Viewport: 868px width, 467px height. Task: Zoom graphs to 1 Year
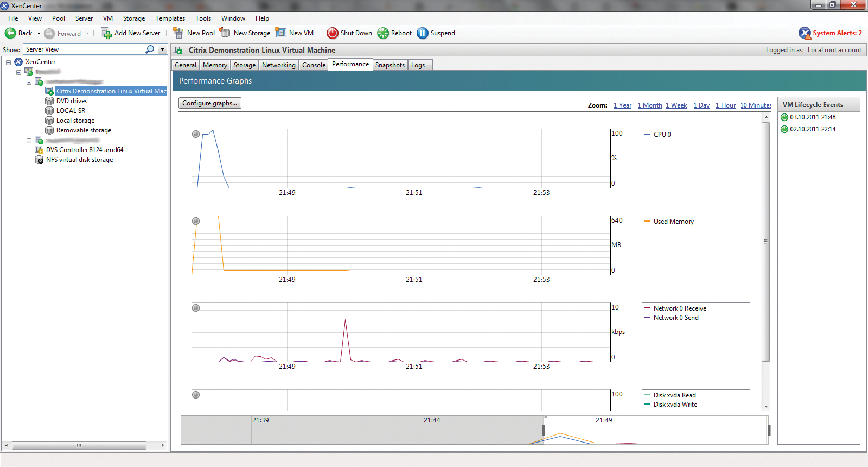click(x=622, y=105)
